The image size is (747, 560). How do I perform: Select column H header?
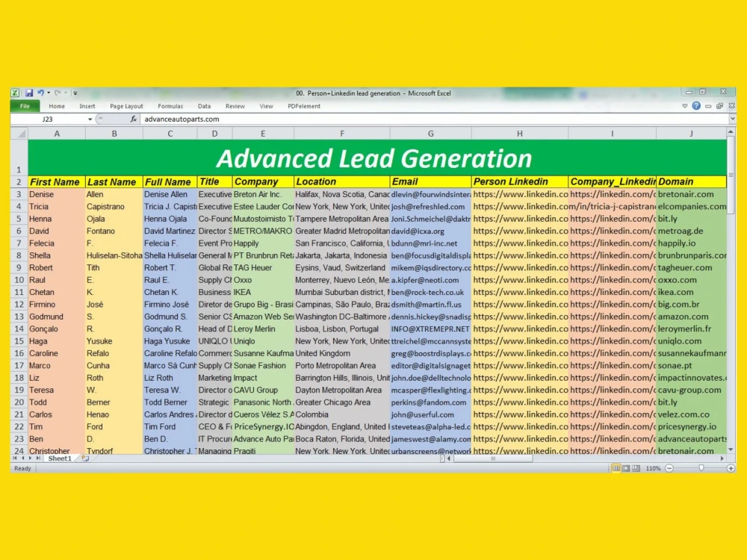(519, 134)
